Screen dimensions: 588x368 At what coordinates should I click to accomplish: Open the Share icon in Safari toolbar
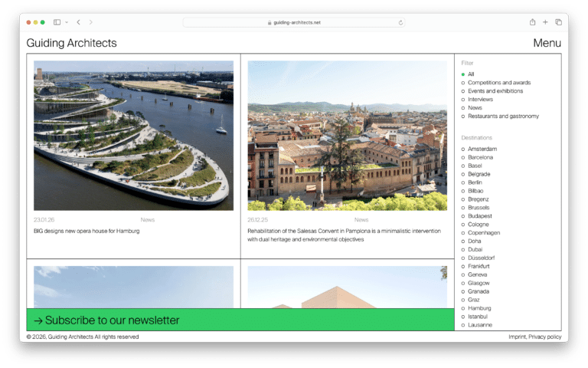[x=532, y=22]
